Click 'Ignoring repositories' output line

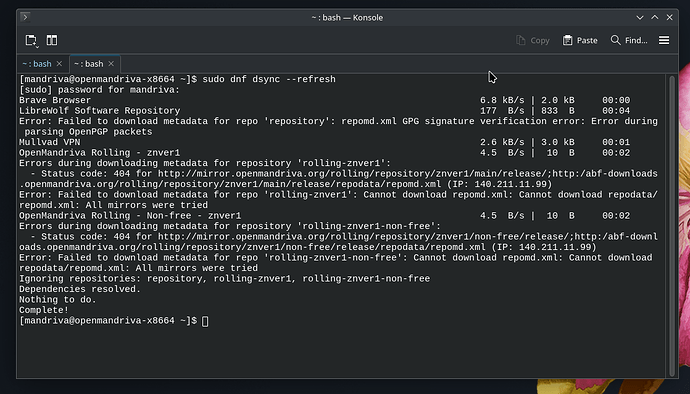pos(224,279)
